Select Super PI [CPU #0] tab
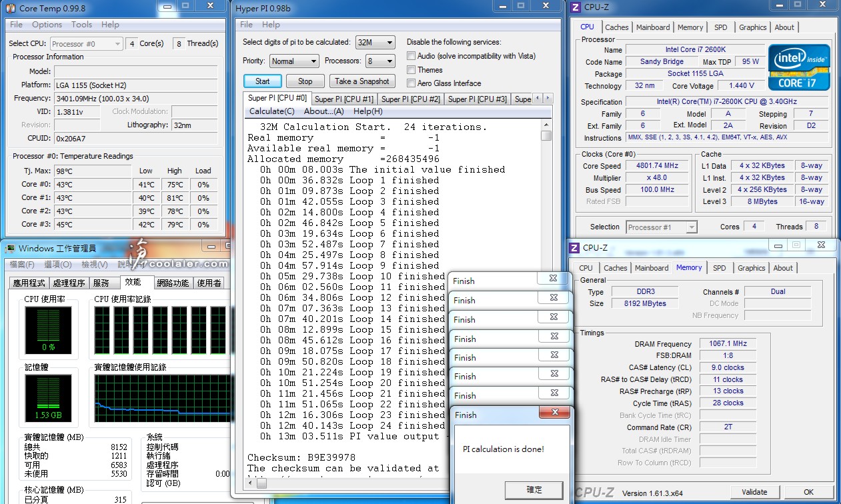Screen dimensions: 841x504 [277, 98]
